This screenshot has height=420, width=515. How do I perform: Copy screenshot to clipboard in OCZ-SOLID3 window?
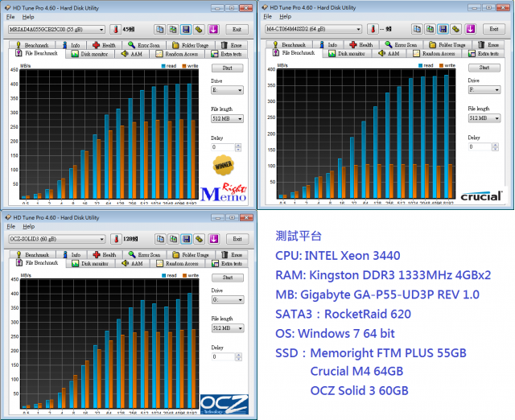173,239
